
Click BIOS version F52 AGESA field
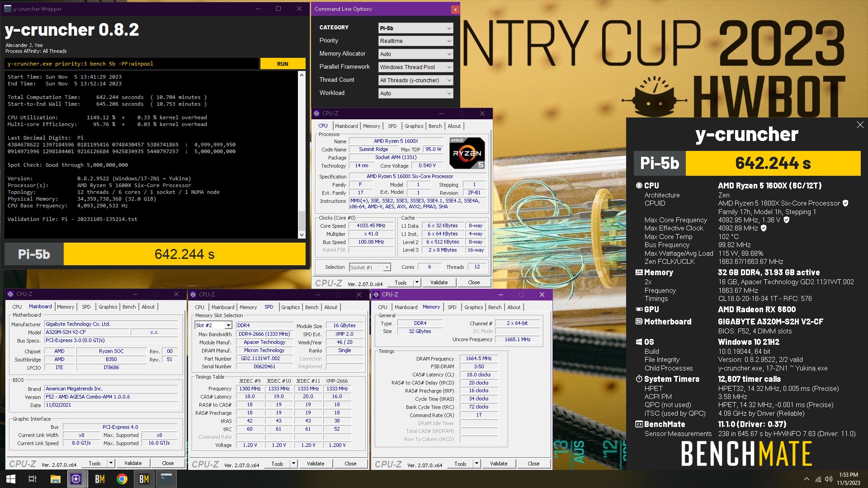[x=111, y=397]
